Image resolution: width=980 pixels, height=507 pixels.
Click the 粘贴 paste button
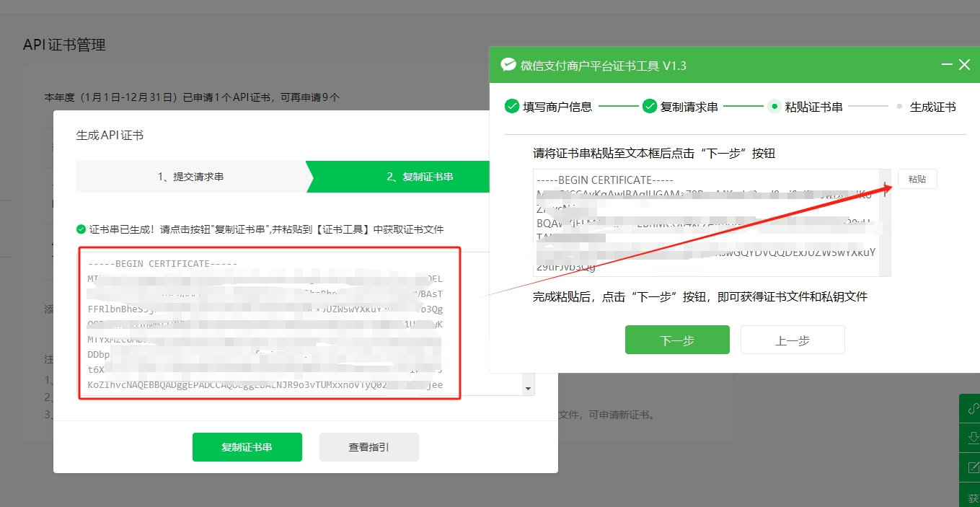point(917,179)
